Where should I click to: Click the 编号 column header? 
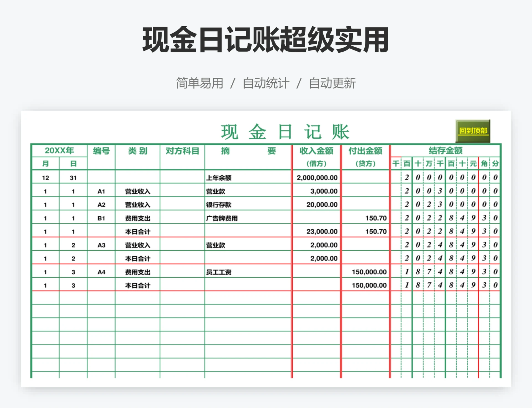[101, 151]
